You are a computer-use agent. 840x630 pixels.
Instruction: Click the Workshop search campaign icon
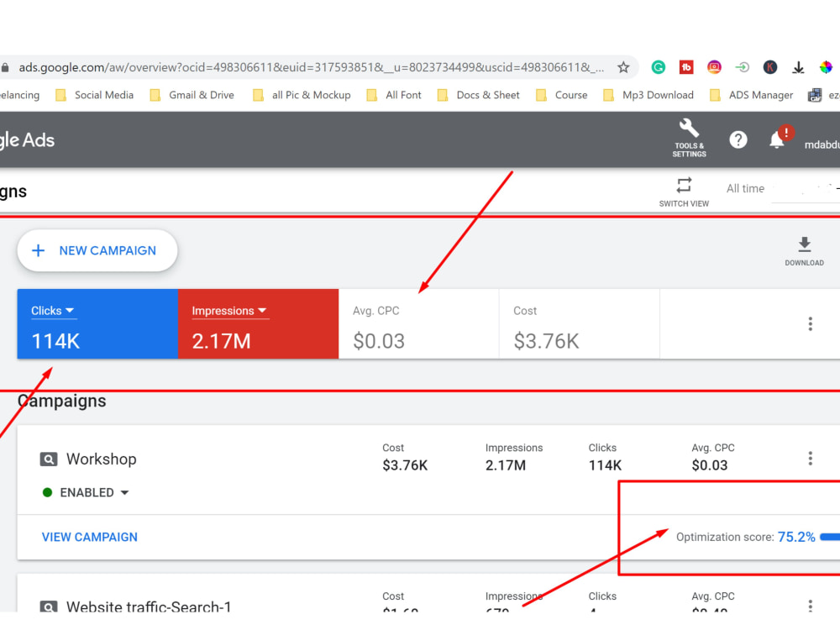point(49,459)
